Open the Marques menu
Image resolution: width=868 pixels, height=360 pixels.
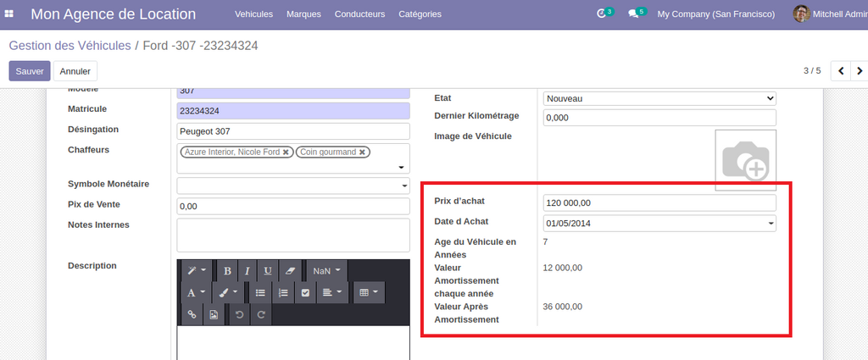pos(303,14)
